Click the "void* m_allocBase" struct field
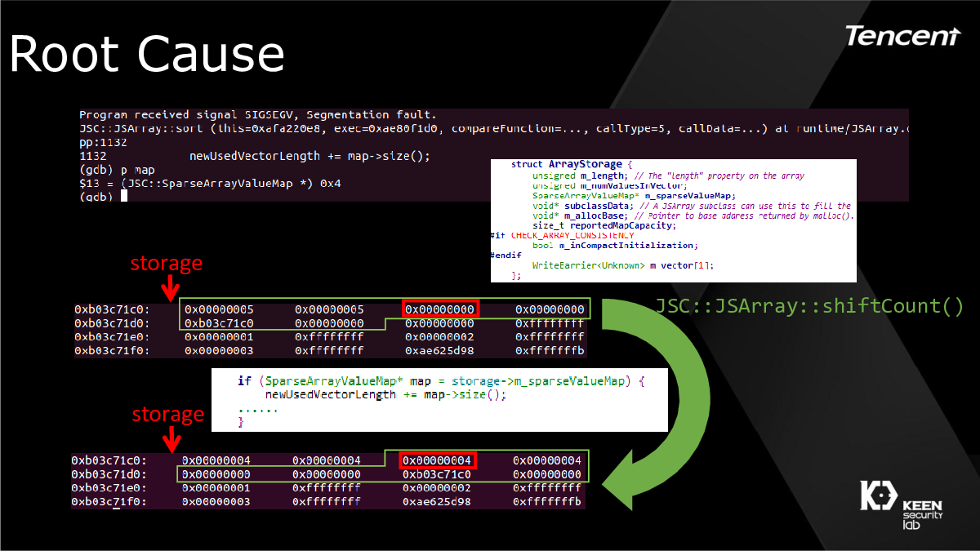This screenshot has width=980, height=551. pyautogui.click(x=693, y=216)
